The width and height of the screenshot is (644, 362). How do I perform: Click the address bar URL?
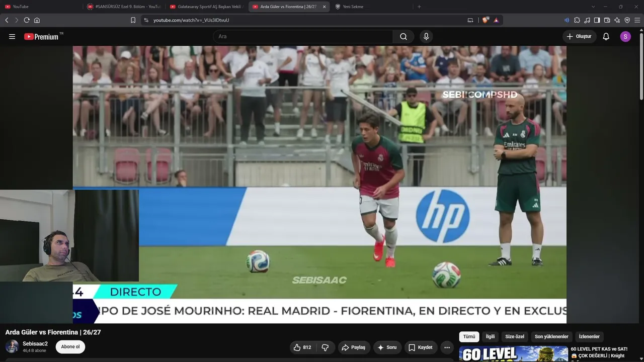(191, 20)
